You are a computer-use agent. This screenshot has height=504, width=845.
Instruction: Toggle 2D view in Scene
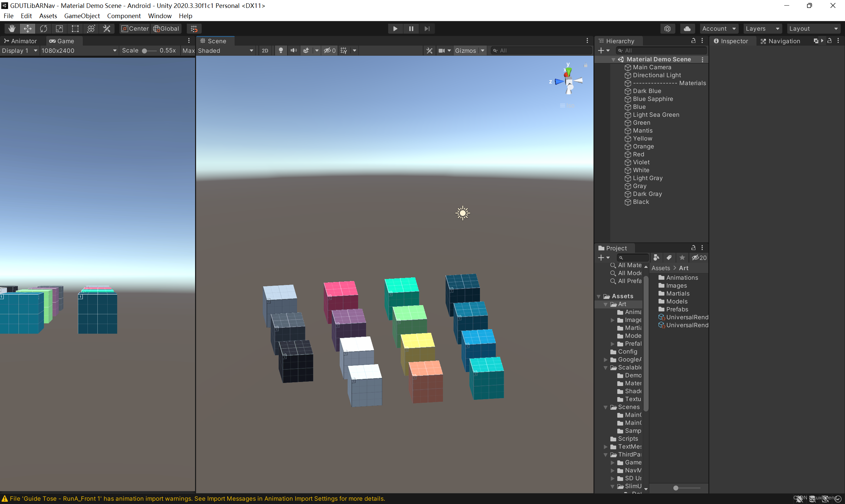(x=265, y=50)
